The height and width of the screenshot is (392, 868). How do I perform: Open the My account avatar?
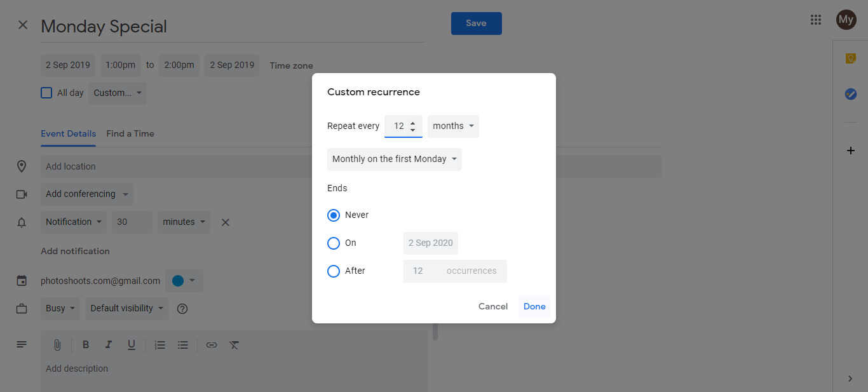[846, 20]
